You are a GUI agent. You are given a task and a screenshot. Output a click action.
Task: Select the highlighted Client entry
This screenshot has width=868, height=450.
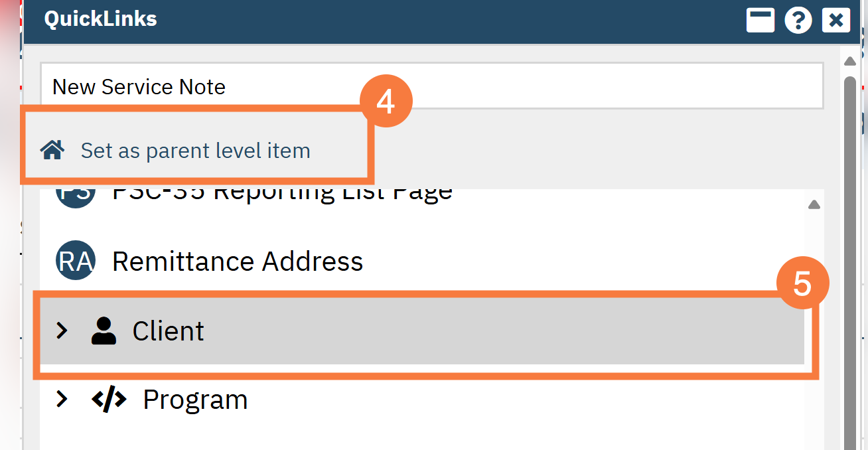click(x=168, y=331)
